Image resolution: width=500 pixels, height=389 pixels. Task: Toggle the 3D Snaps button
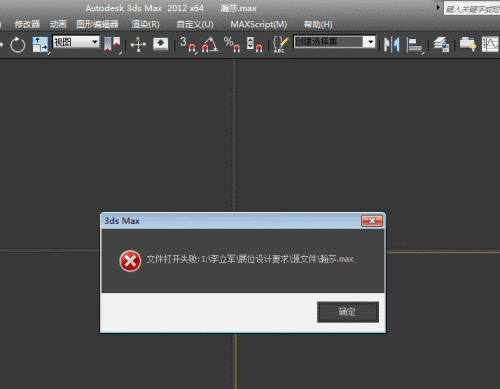(x=188, y=44)
